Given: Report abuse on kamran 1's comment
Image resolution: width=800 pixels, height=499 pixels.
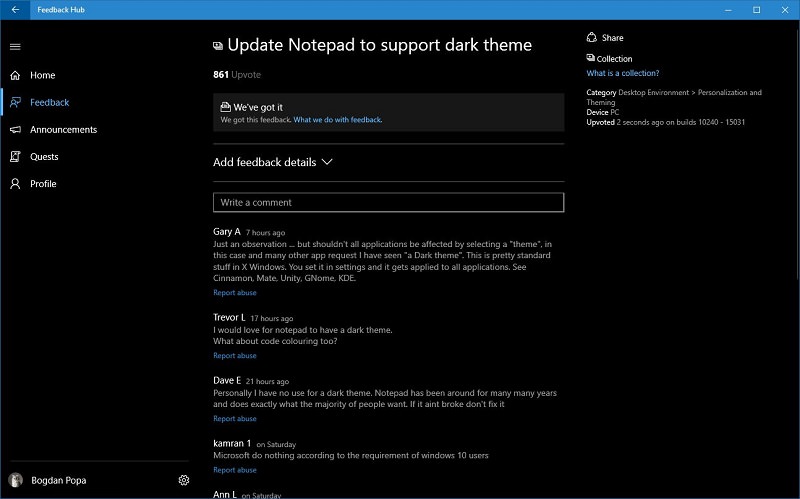Looking at the screenshot, I should (235, 470).
